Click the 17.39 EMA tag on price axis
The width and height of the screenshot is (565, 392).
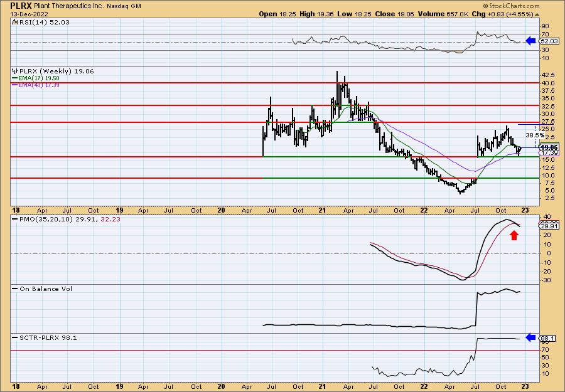[549, 153]
